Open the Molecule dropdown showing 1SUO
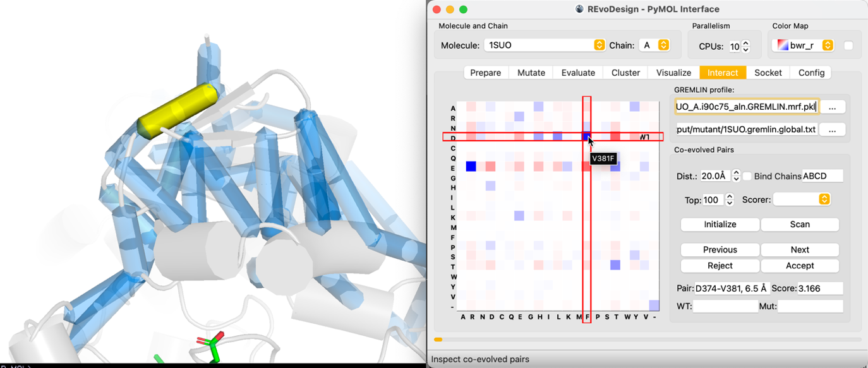The height and width of the screenshot is (368, 868). click(x=545, y=45)
